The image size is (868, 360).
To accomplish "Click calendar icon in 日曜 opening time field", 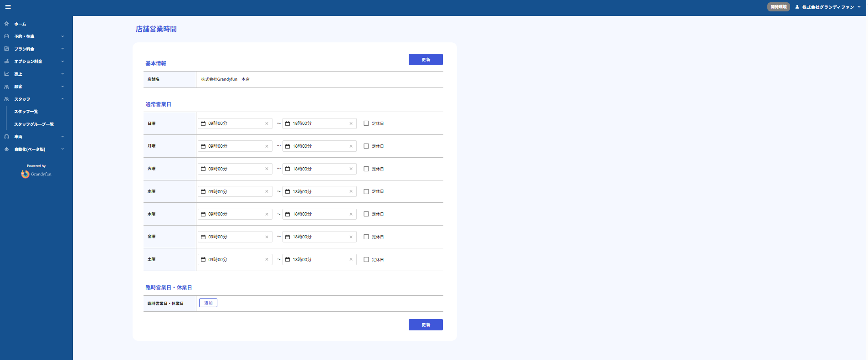I will [x=203, y=123].
